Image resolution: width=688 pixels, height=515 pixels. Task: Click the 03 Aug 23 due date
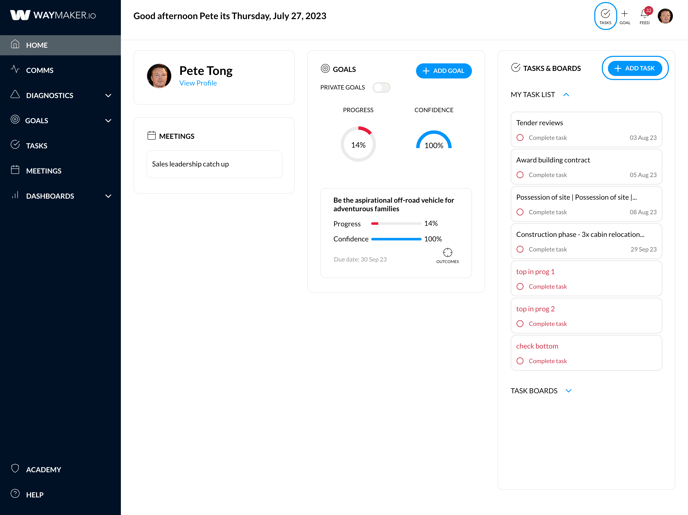click(x=643, y=138)
